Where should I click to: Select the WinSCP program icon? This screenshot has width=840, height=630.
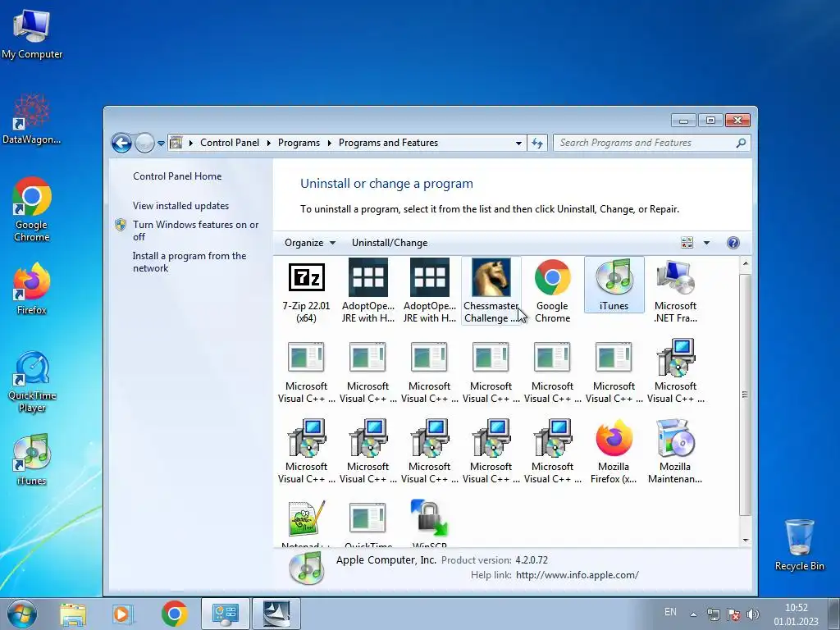pyautogui.click(x=429, y=518)
